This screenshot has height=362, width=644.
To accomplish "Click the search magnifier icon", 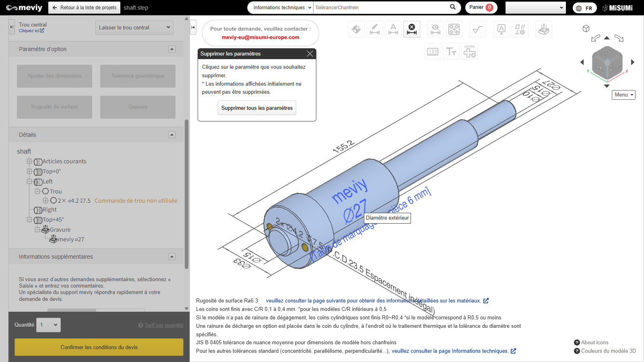I will 453,7.
